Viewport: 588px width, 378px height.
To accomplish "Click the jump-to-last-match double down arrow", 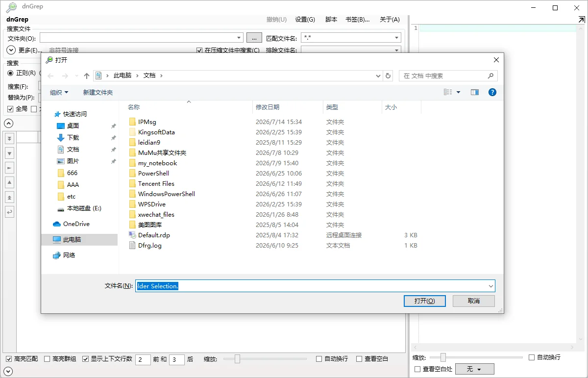I will click(x=9, y=139).
